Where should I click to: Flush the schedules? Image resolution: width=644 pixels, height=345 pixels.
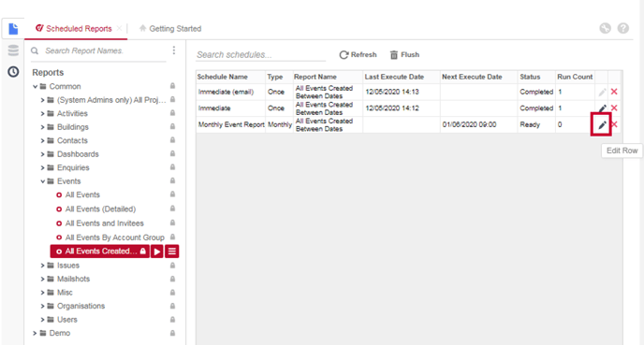[404, 54]
